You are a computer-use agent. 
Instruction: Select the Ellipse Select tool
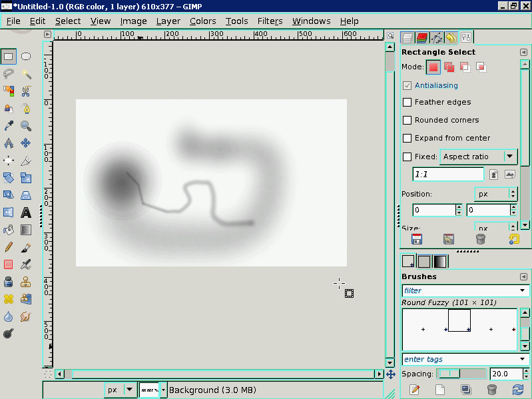tap(26, 57)
